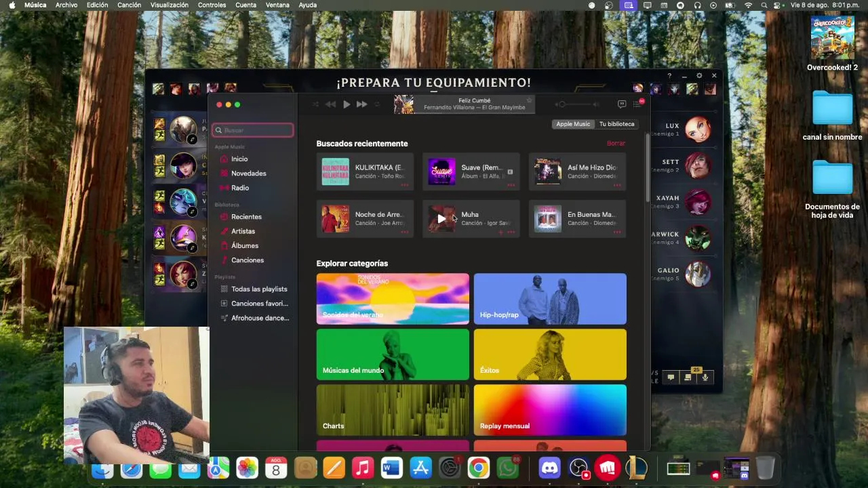
Task: Open the En Buenas Manos song result
Action: (577, 219)
